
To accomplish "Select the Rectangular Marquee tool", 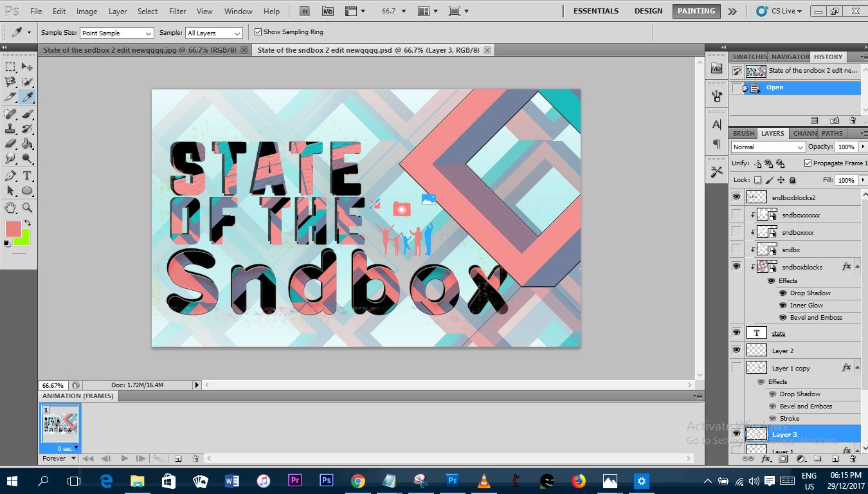I will point(11,67).
